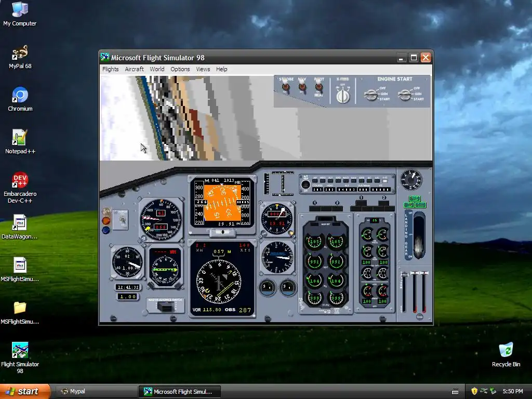Click the AP autopilot master button
Viewport: 532px width, 399px height.
coord(315,181)
